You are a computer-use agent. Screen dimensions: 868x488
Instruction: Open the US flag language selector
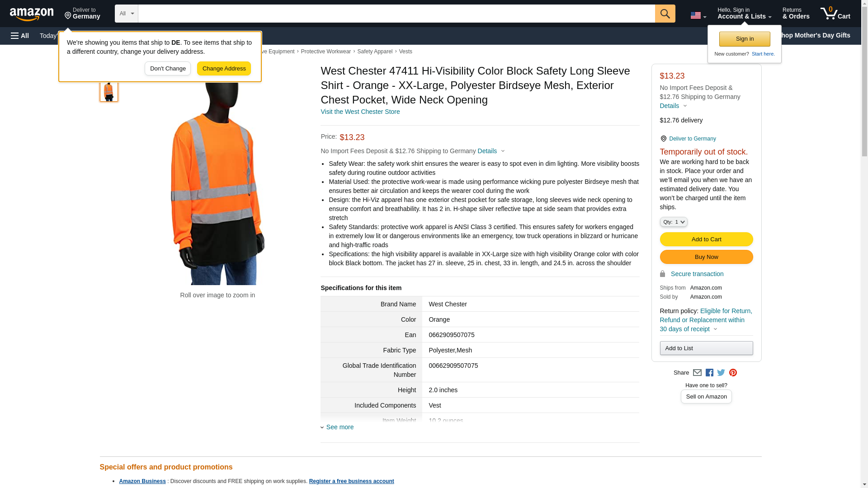tap(698, 15)
